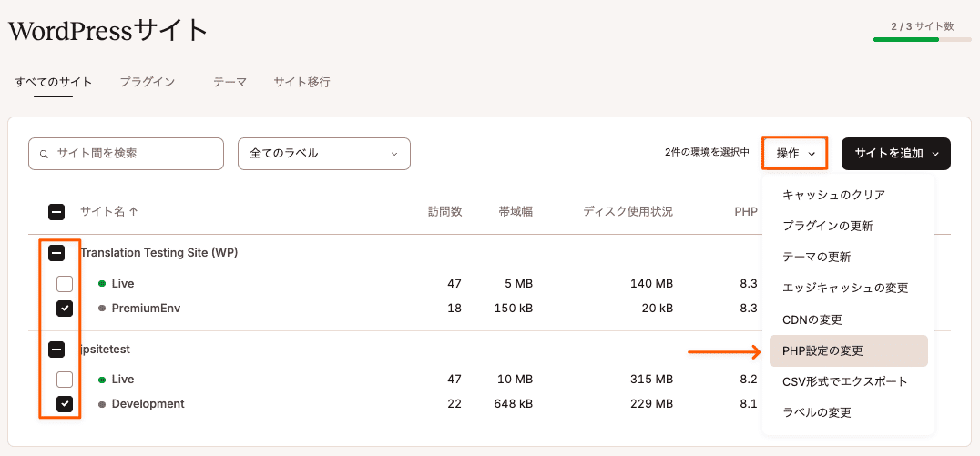Toggle the jpsitetest site-level checkbox
The width and height of the screenshot is (980, 456).
tap(56, 350)
